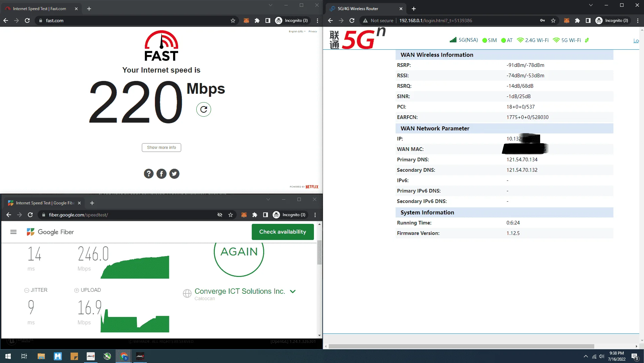Click the Primary DNS value 121.54.70.134
Image resolution: width=644 pixels, height=363 pixels.
[x=522, y=160]
